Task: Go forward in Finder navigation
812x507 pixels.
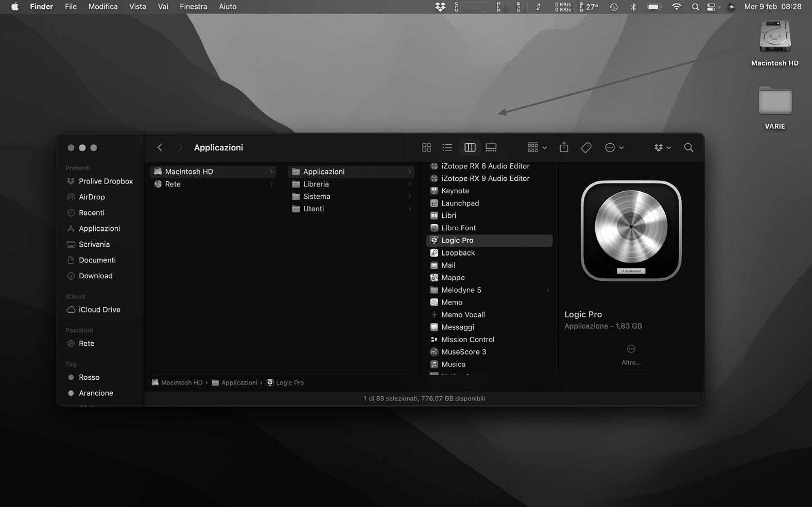Action: [x=180, y=147]
